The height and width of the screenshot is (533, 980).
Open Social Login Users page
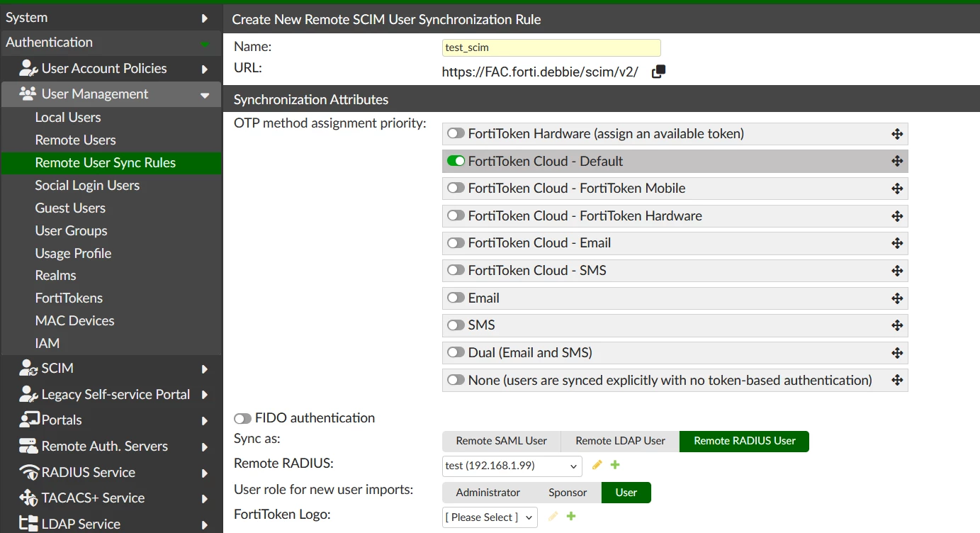87,185
